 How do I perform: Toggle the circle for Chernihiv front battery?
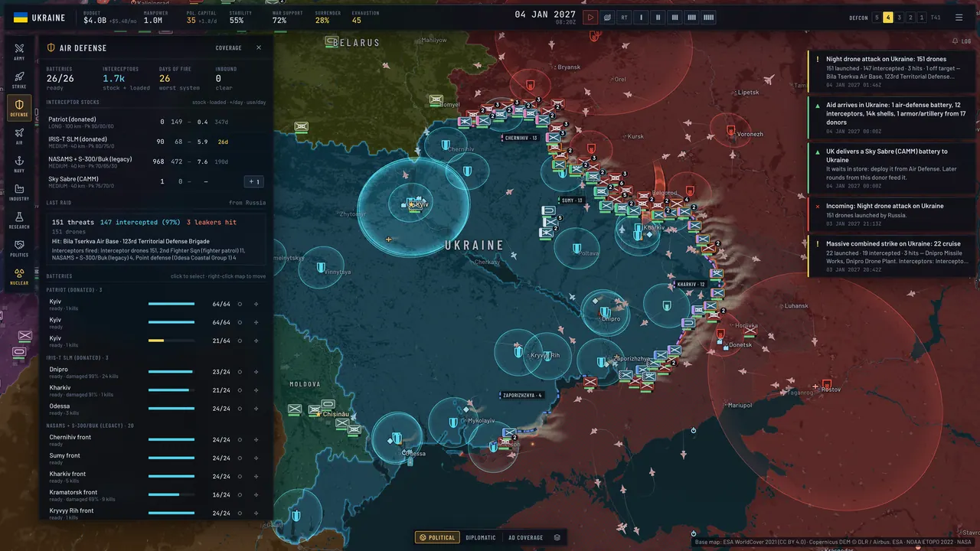(x=240, y=440)
